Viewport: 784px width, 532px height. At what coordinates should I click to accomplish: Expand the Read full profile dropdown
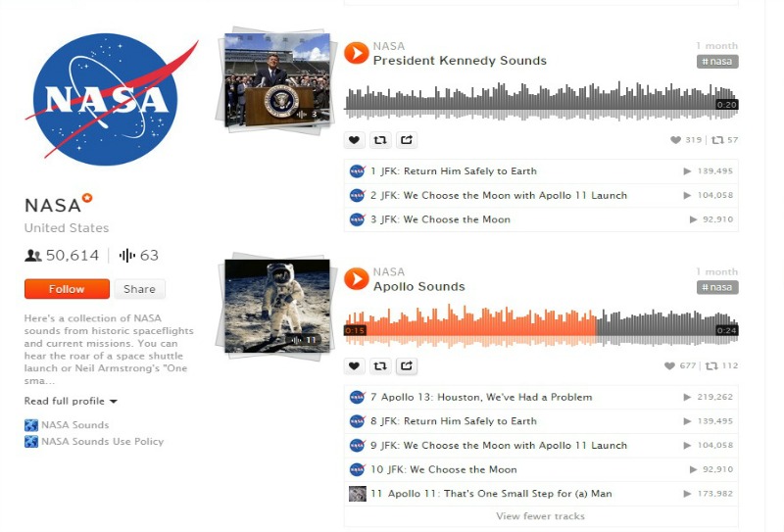pos(71,401)
